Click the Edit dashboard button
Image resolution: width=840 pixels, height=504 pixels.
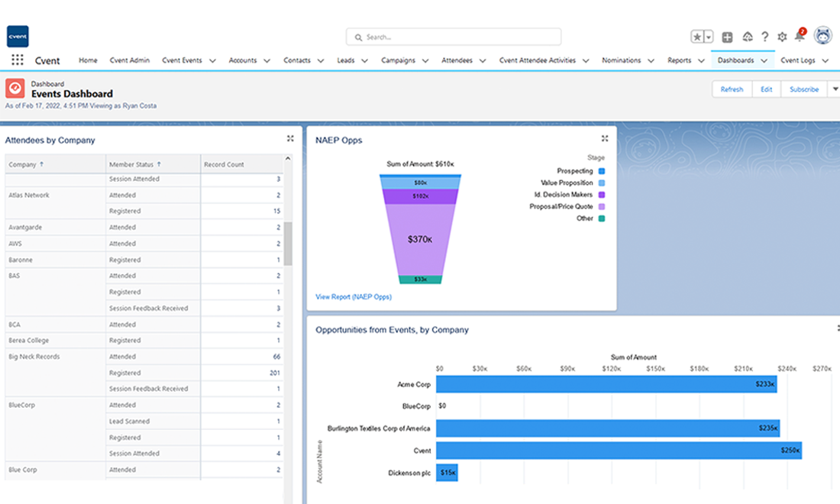coord(767,89)
